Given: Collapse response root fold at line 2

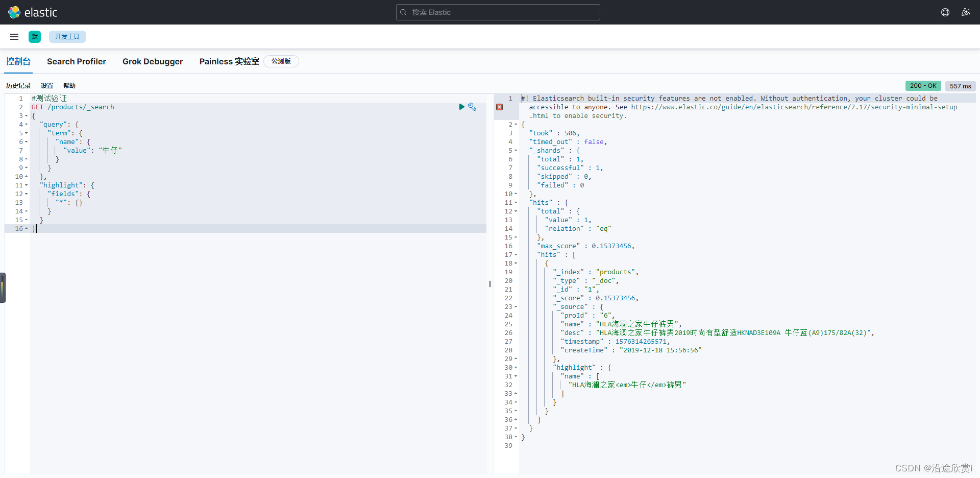Looking at the screenshot, I should pos(516,125).
